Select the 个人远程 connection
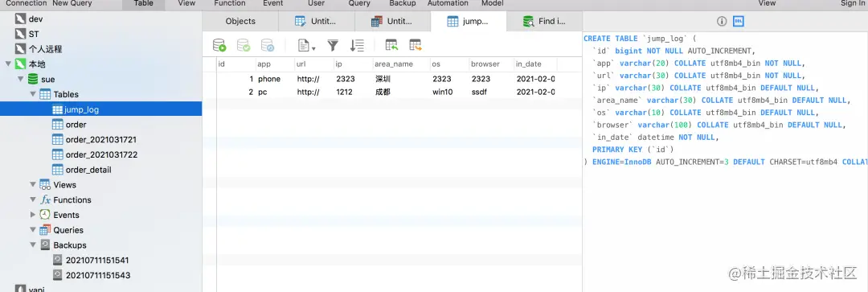This screenshot has width=868, height=292. pyautogui.click(x=45, y=49)
